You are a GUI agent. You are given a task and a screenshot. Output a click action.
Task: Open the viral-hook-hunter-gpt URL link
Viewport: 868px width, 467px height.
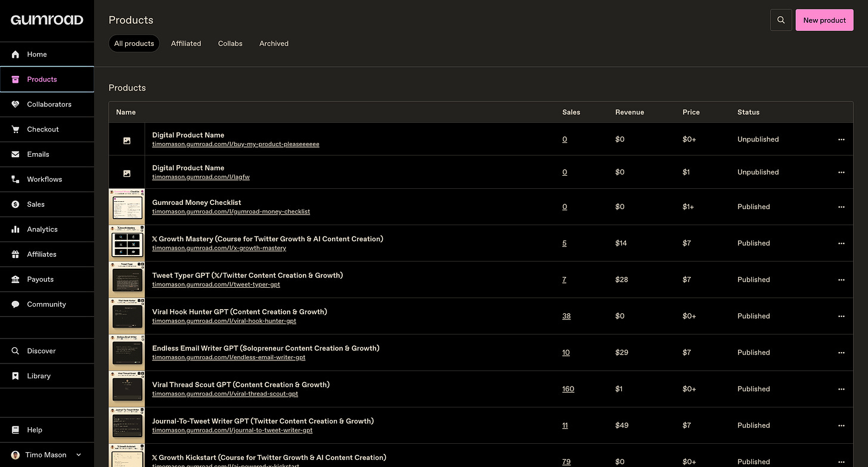pos(224,321)
